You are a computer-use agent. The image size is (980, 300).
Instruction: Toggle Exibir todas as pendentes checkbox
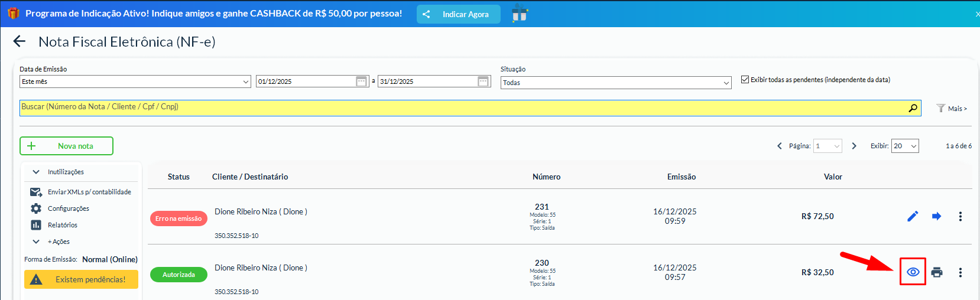pos(745,80)
